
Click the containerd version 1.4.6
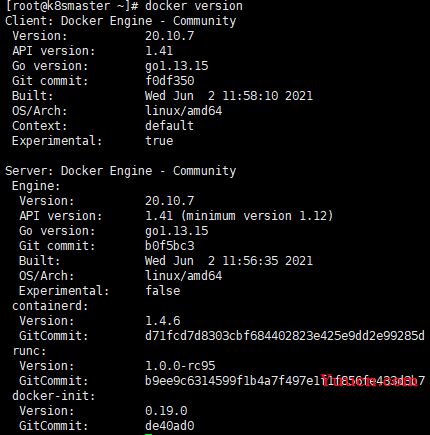click(163, 321)
